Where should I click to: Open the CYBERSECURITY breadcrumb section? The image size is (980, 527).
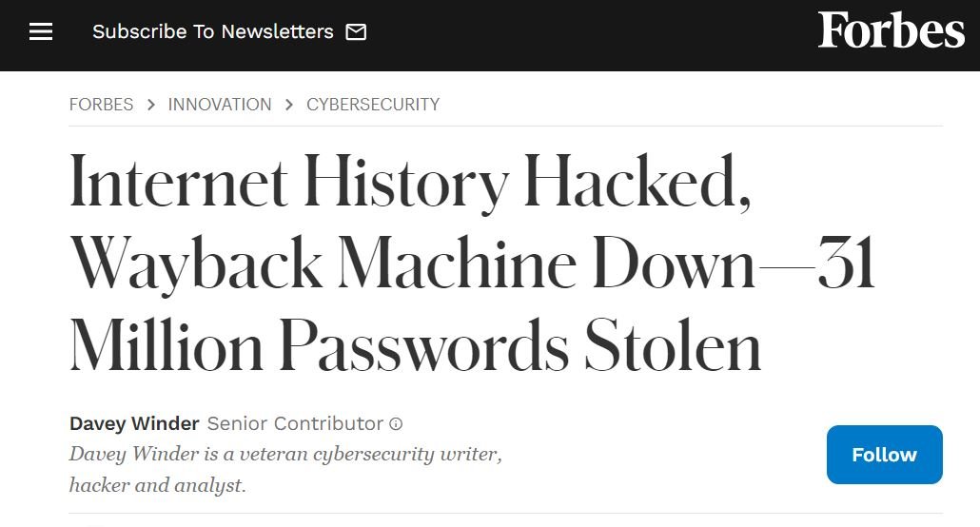point(373,105)
